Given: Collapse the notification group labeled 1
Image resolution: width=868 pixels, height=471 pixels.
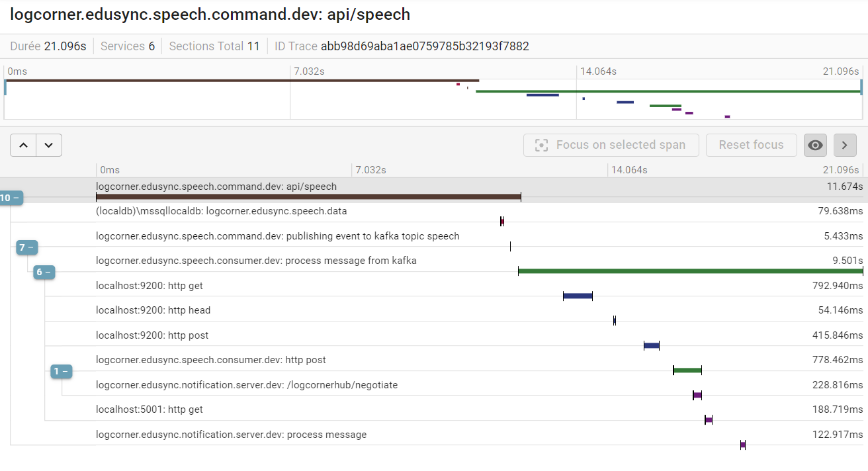Looking at the screenshot, I should 61,372.
